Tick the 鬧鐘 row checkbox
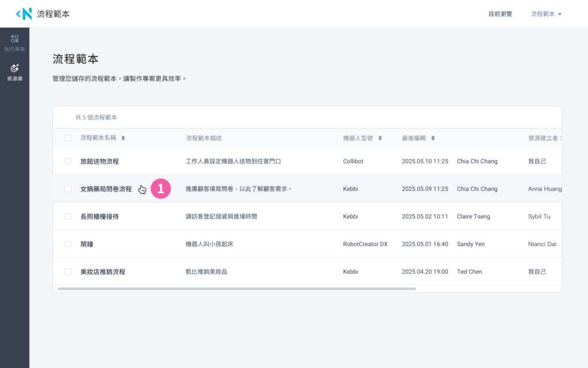Screen dimensions: 588x368 pyautogui.click(x=68, y=244)
